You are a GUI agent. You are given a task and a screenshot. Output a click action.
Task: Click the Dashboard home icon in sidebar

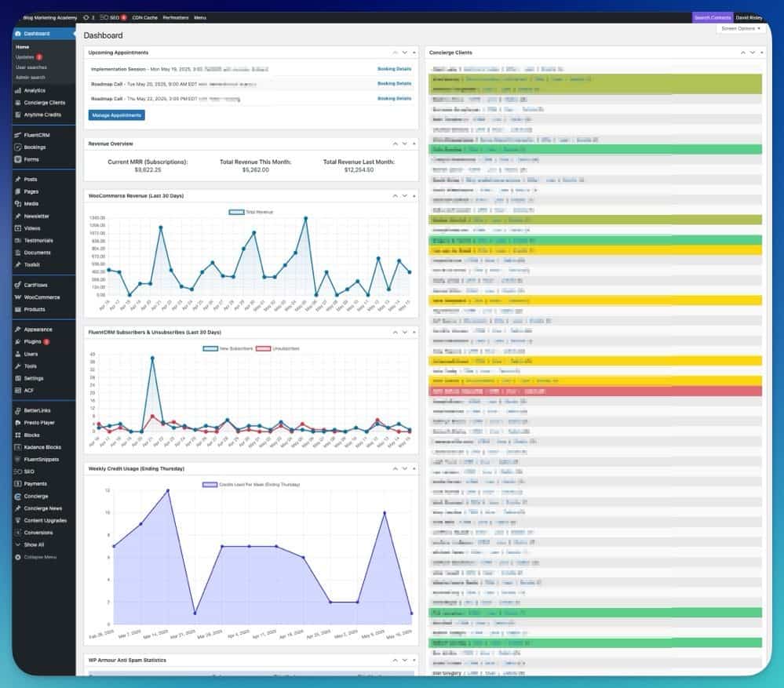tap(18, 34)
